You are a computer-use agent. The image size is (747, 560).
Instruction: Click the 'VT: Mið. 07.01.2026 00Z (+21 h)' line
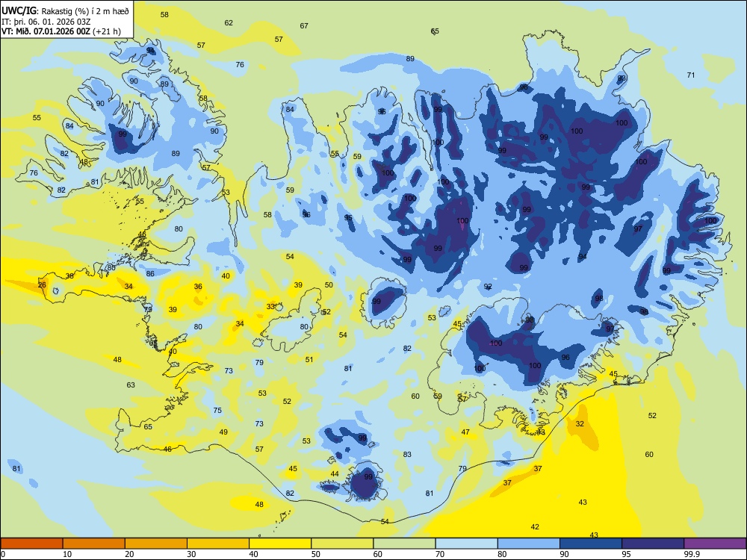pos(61,31)
